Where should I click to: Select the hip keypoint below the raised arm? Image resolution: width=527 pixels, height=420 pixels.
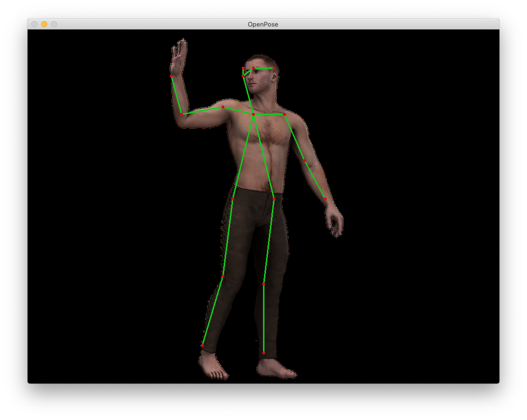tap(233, 199)
